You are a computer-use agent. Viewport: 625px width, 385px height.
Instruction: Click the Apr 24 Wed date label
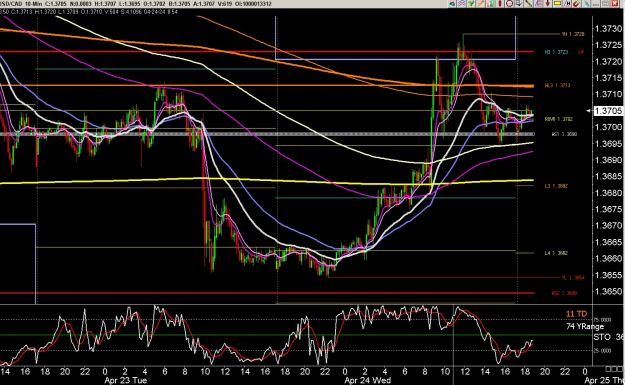pyautogui.click(x=367, y=380)
